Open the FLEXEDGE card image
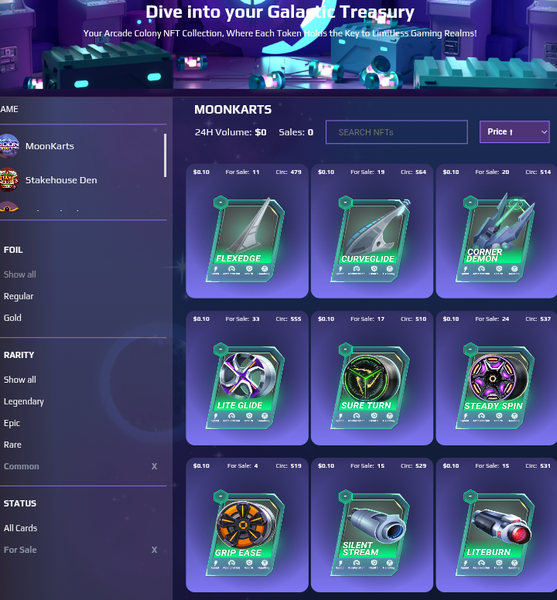Viewport: 557px width, 600px height. (x=247, y=239)
